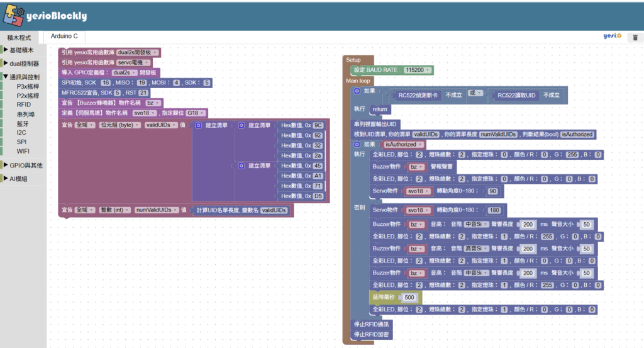Open the dual2s開發板 library dropdown
This screenshot has height=348, width=644.
pos(137,52)
